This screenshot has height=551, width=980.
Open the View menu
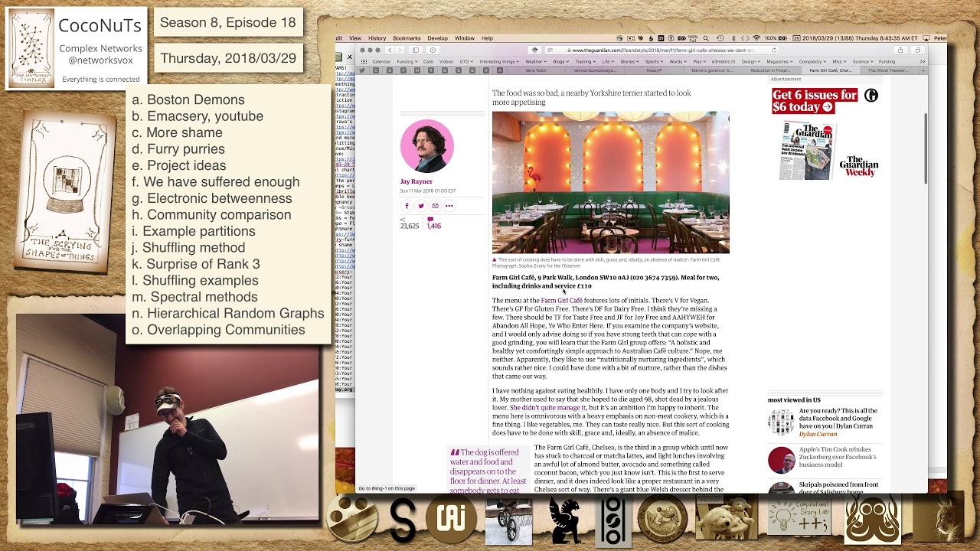[x=355, y=38]
